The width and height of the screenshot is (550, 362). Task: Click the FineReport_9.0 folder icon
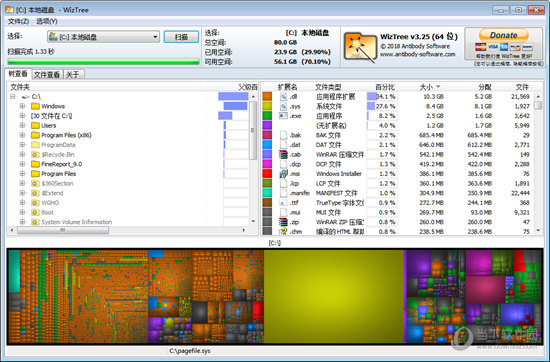pos(35,164)
